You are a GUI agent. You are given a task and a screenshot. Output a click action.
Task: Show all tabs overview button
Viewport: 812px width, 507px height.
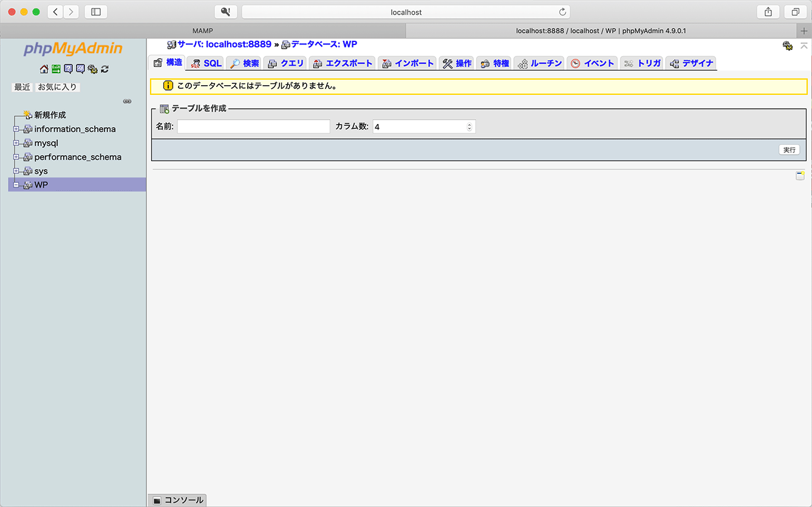pos(795,12)
